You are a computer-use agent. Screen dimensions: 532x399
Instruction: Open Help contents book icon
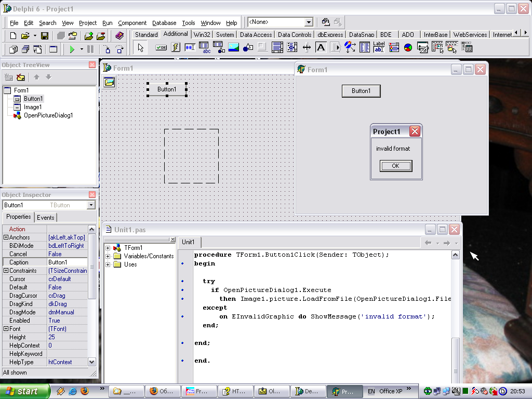click(x=120, y=36)
